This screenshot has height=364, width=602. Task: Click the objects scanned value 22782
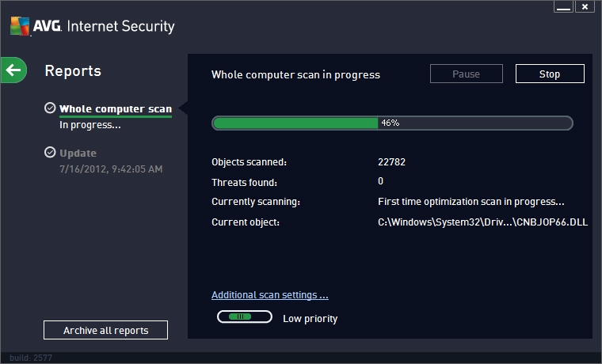click(391, 162)
